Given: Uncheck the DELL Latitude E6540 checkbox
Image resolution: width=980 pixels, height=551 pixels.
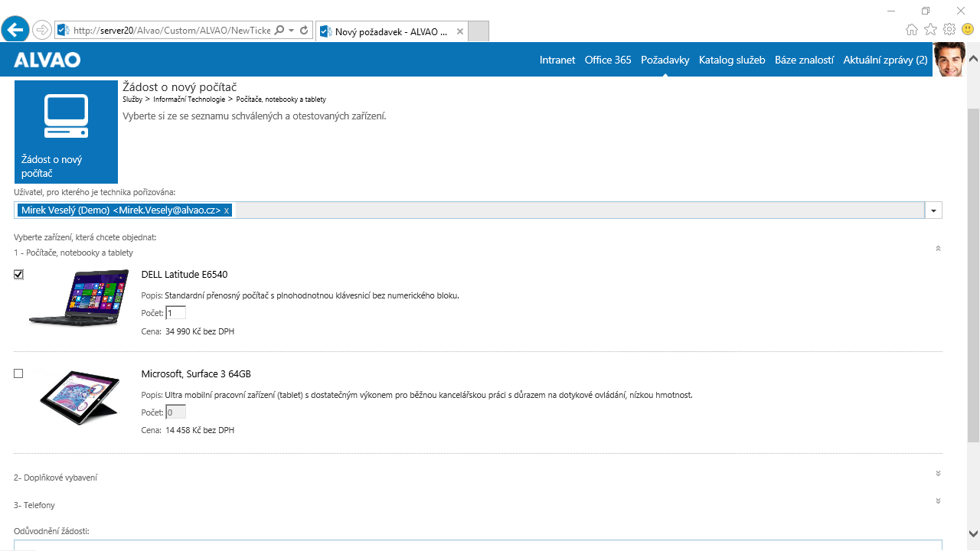Looking at the screenshot, I should pyautogui.click(x=18, y=275).
